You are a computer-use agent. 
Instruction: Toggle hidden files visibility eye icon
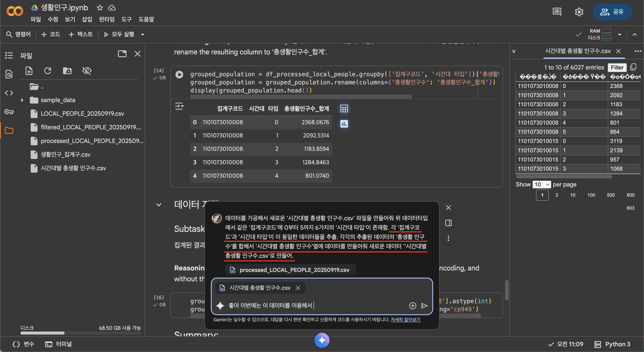point(87,71)
